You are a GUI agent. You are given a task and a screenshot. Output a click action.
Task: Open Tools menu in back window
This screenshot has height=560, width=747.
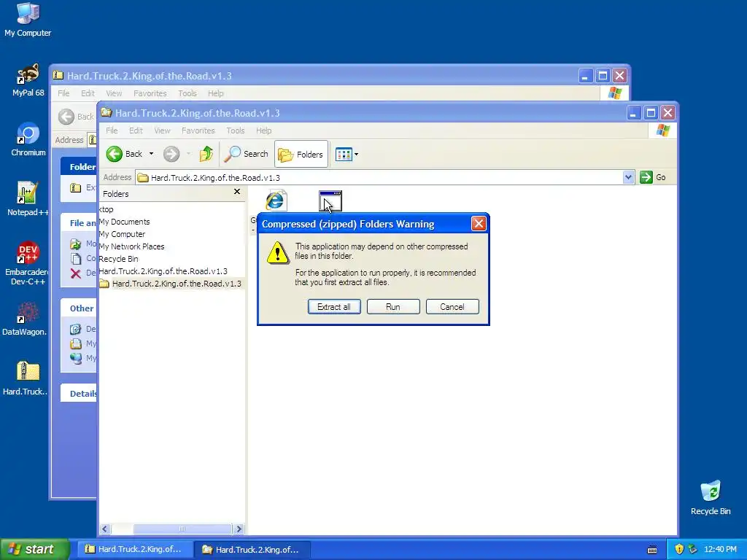tap(187, 93)
